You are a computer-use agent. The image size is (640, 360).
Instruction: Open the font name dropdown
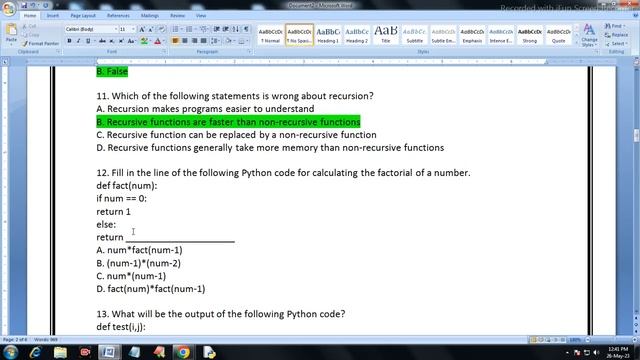[115, 29]
